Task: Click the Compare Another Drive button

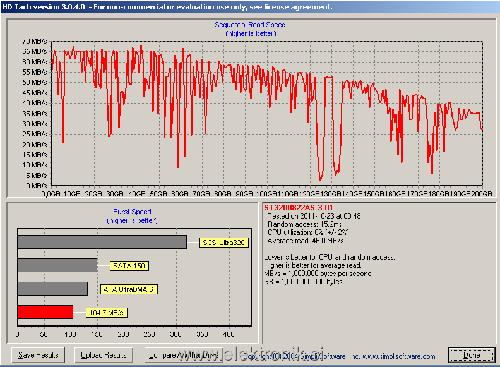Action: click(184, 355)
